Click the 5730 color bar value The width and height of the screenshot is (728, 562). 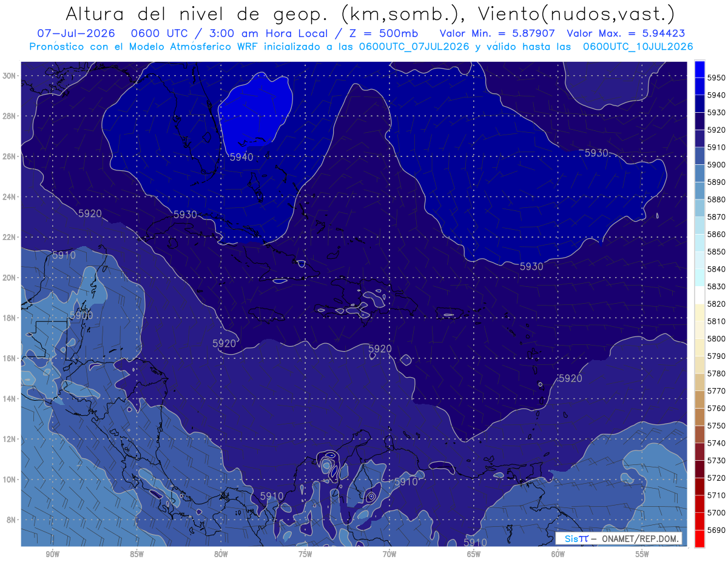point(716,460)
